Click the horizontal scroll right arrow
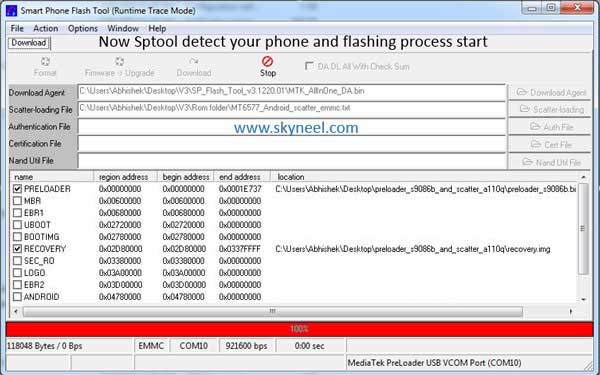600x375 pixels. pyautogui.click(x=571, y=311)
